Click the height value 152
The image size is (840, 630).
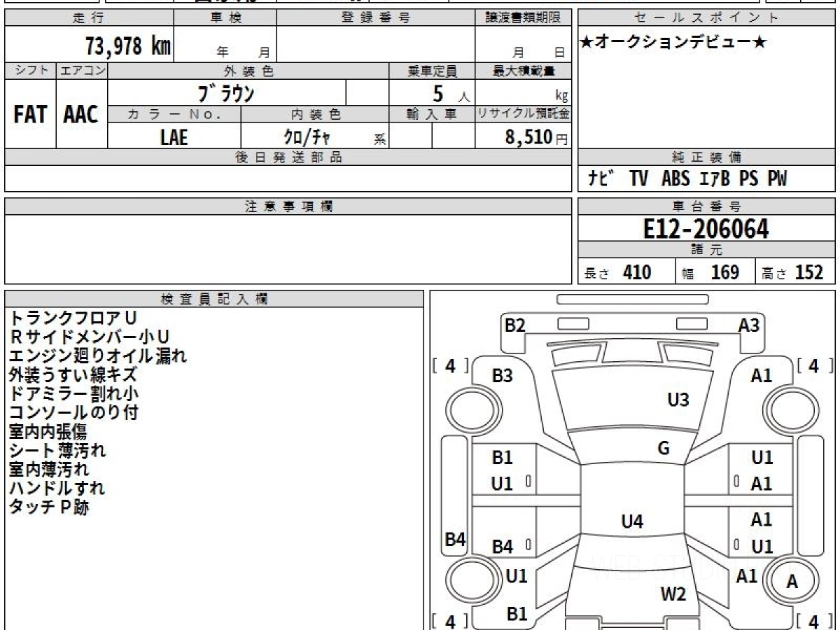pyautogui.click(x=809, y=272)
